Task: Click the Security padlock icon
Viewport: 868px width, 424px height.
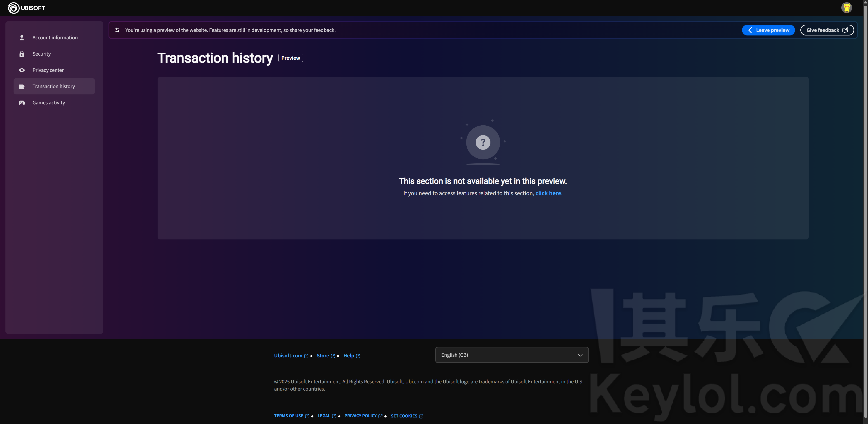Action: click(22, 54)
